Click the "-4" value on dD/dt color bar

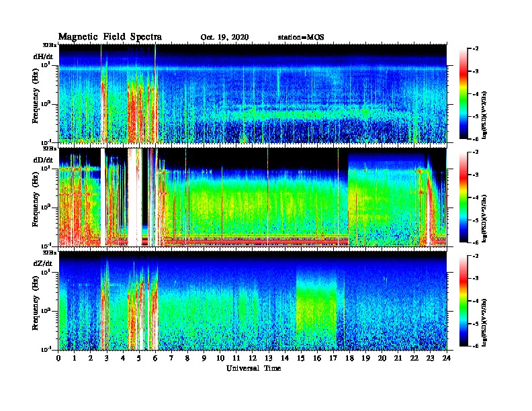tap(476, 197)
